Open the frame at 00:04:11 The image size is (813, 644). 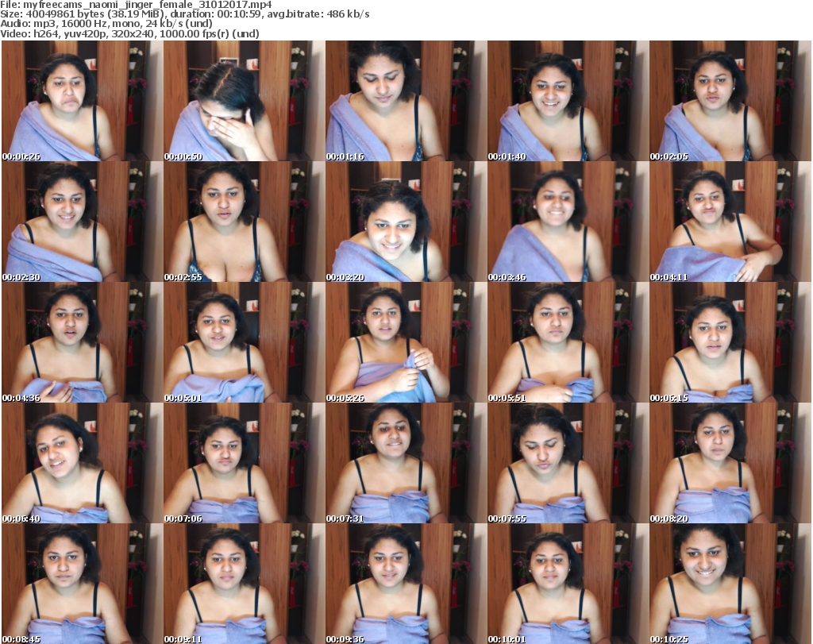point(730,222)
